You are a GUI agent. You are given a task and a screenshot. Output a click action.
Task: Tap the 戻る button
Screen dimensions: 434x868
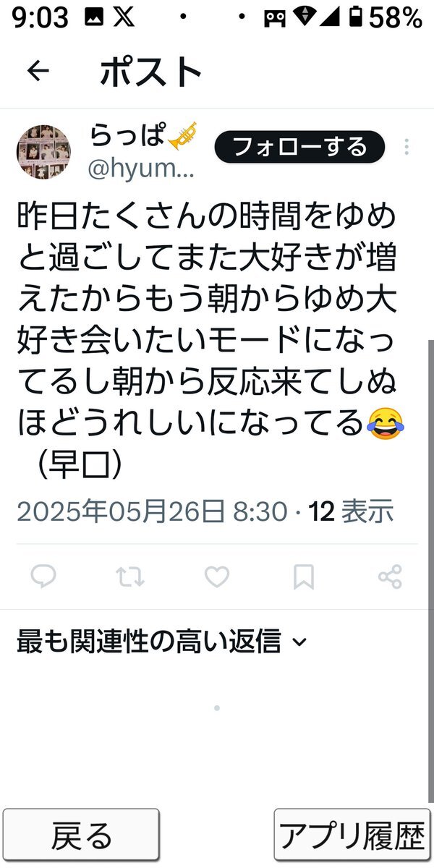(x=81, y=835)
